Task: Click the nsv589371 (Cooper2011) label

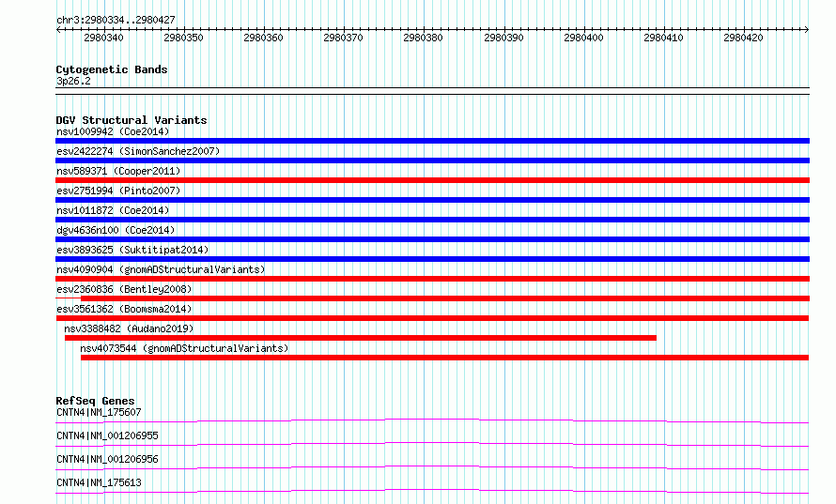Action: (118, 171)
